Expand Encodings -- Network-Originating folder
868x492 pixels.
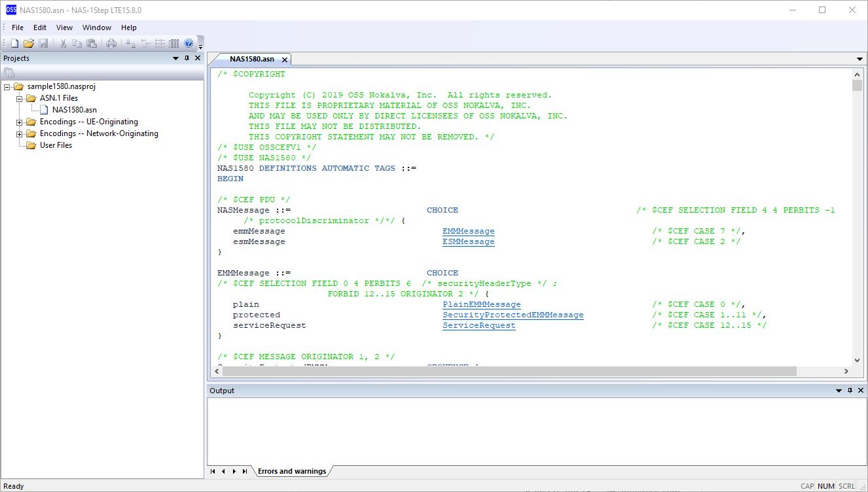pyautogui.click(x=20, y=133)
